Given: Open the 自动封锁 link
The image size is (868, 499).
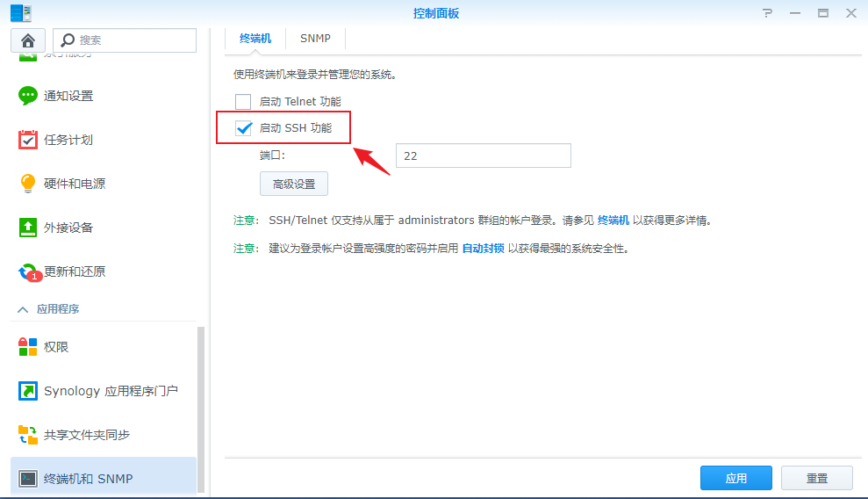Looking at the screenshot, I should 483,249.
